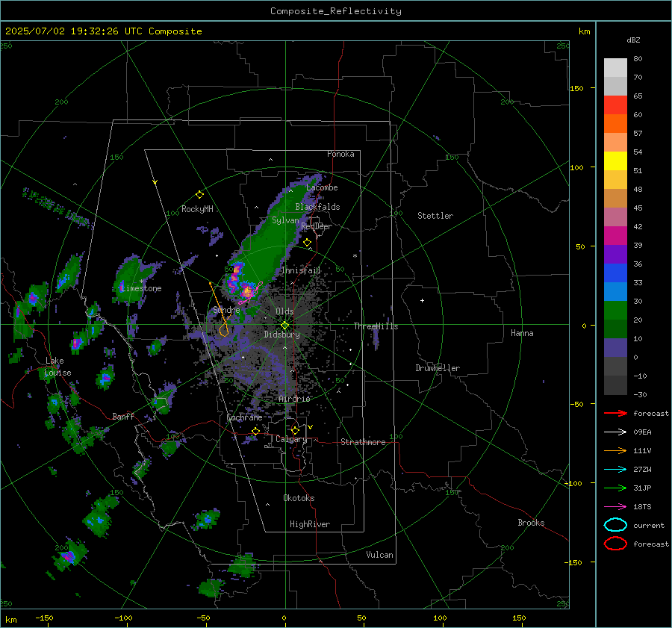Click the 'Airdrie' map label
The width and height of the screenshot is (672, 628).
tap(294, 399)
